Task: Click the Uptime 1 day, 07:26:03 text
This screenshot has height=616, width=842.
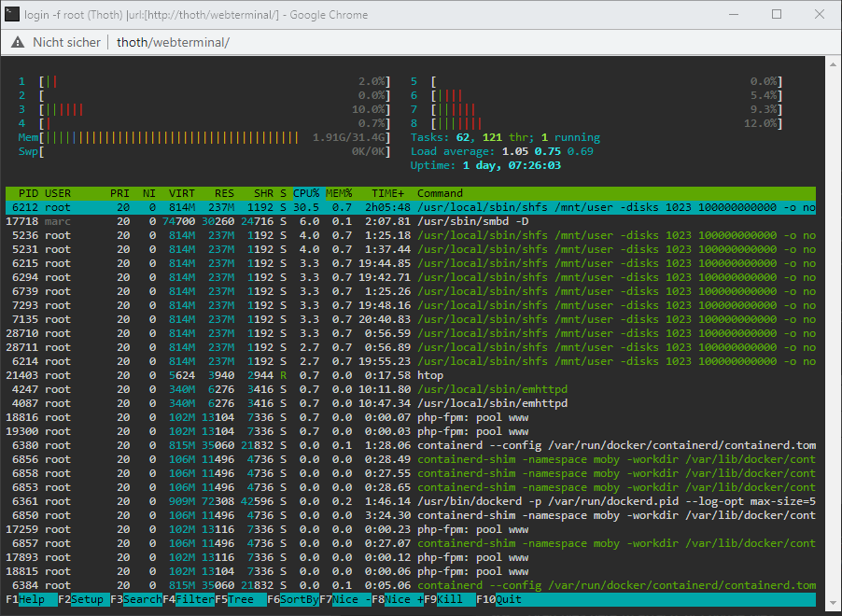Action: [x=485, y=165]
